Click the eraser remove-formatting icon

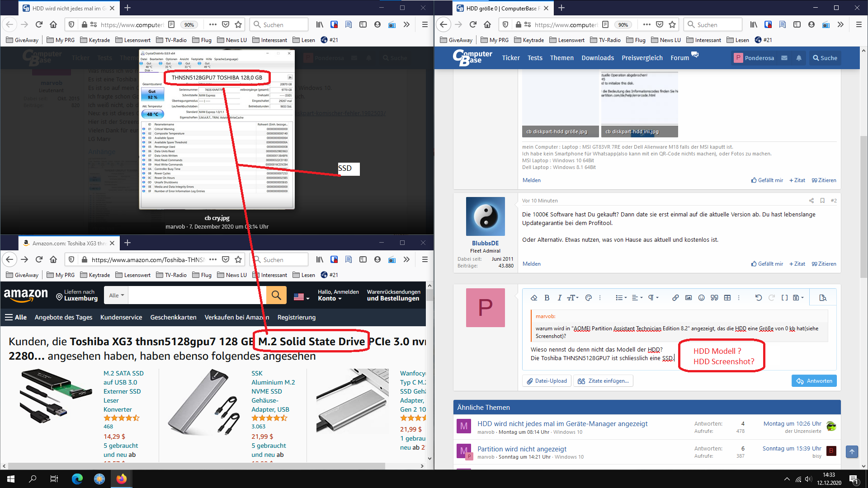click(534, 298)
